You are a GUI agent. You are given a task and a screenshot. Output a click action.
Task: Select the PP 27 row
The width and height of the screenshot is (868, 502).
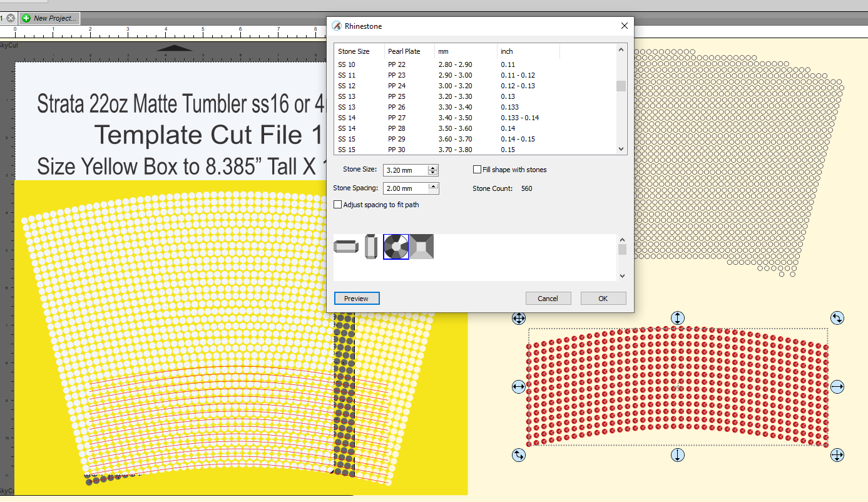[476, 118]
